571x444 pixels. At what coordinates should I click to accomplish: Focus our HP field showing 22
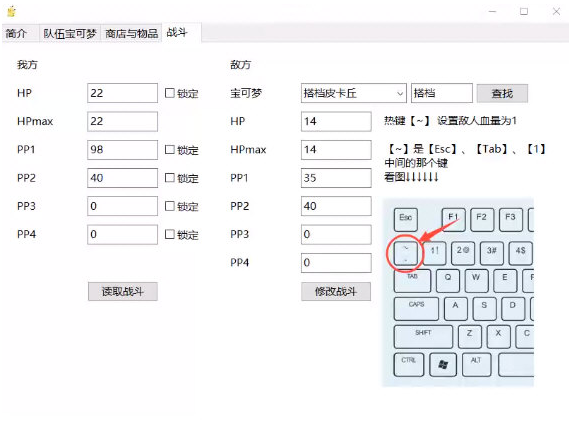tap(122, 93)
